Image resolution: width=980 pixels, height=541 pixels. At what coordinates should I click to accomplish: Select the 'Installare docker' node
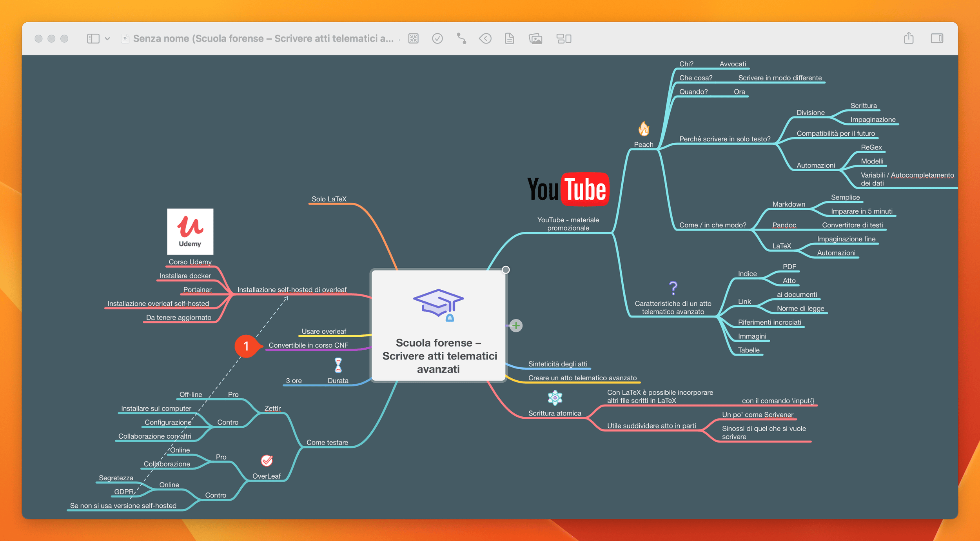185,276
